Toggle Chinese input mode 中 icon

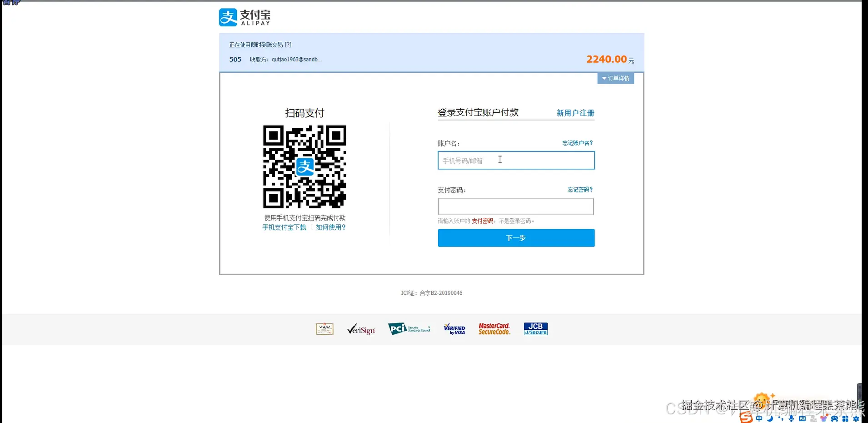pyautogui.click(x=759, y=418)
